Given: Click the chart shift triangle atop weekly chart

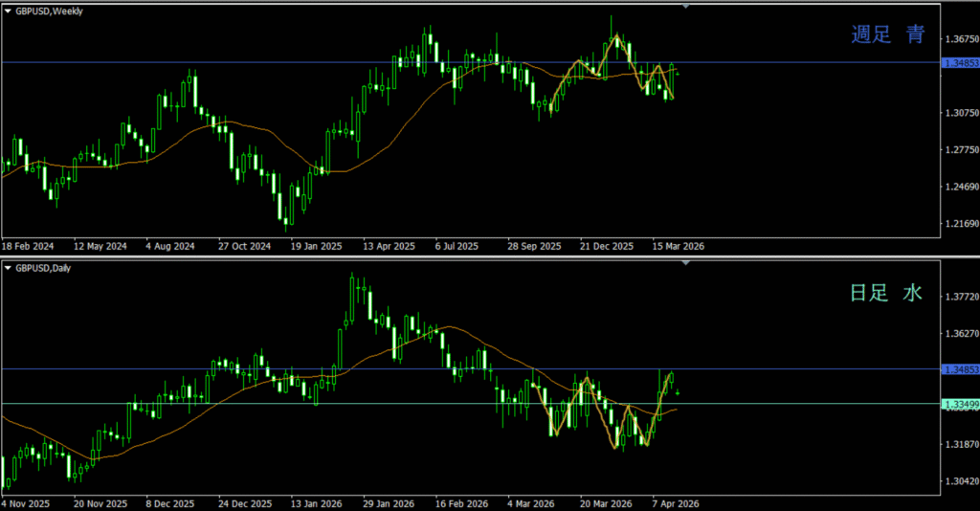Looking at the screenshot, I should point(685,6).
